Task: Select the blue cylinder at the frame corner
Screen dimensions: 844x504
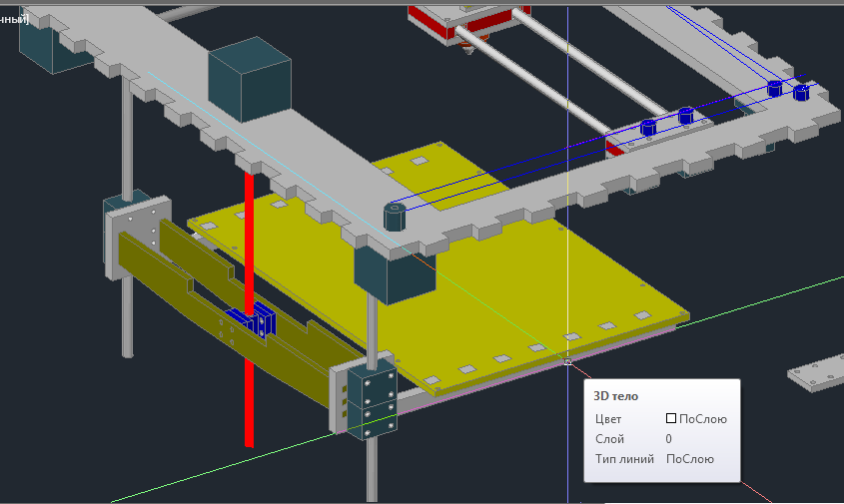Action: [396, 216]
